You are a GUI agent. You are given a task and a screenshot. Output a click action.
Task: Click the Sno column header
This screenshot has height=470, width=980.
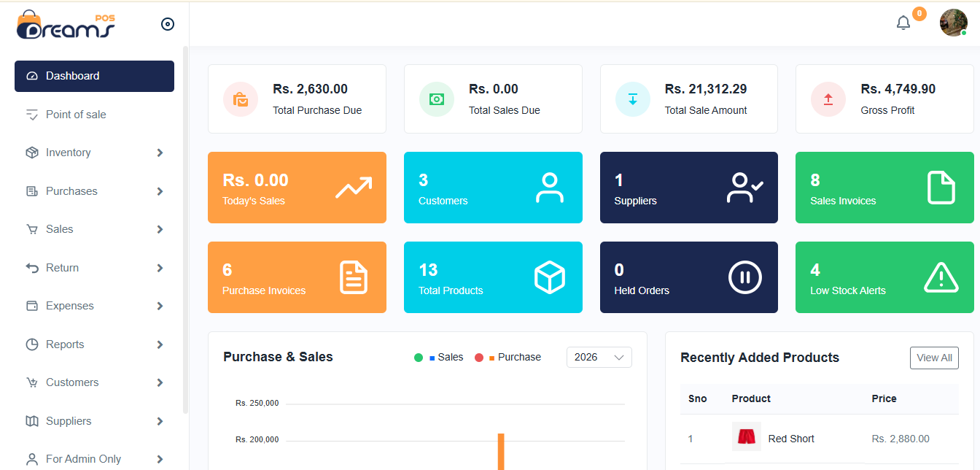click(698, 398)
